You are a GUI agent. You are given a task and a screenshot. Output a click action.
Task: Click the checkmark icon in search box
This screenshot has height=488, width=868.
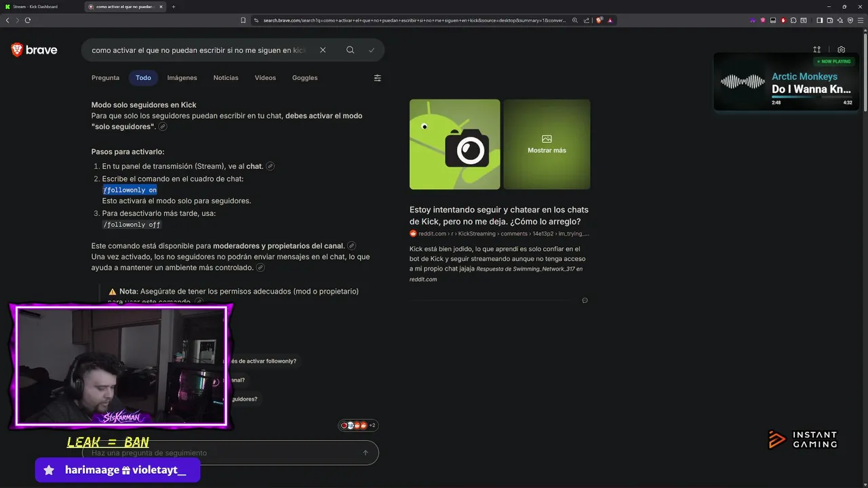pyautogui.click(x=372, y=50)
